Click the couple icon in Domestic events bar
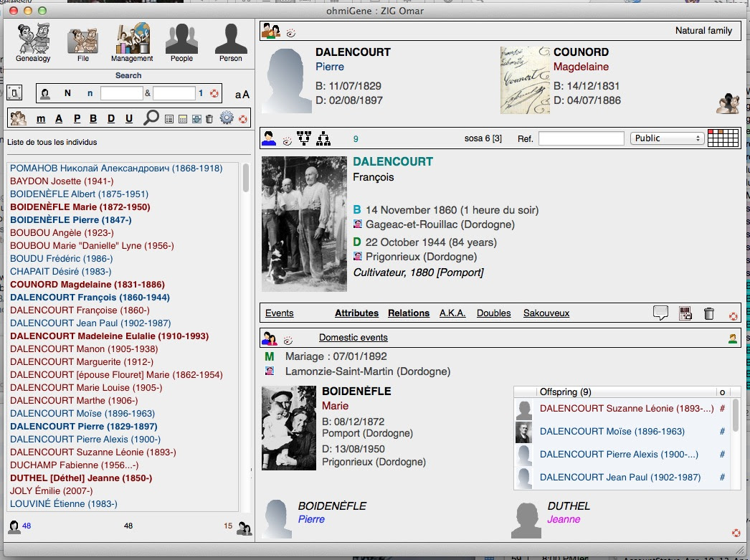The height and width of the screenshot is (560, 750). (270, 338)
